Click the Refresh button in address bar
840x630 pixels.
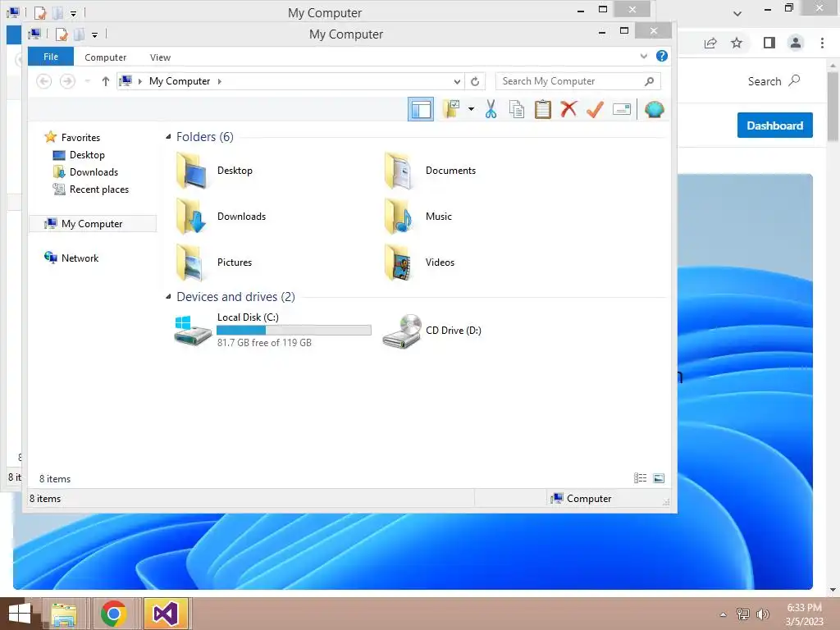[475, 81]
